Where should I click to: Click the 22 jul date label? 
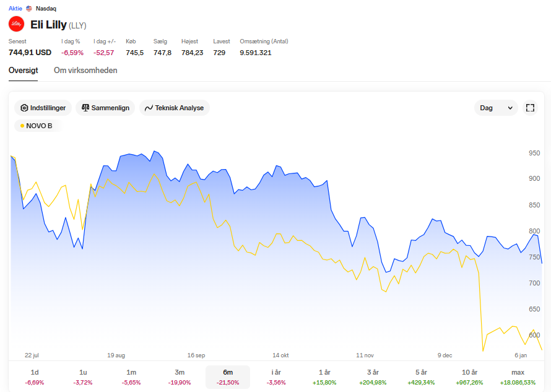coord(32,355)
